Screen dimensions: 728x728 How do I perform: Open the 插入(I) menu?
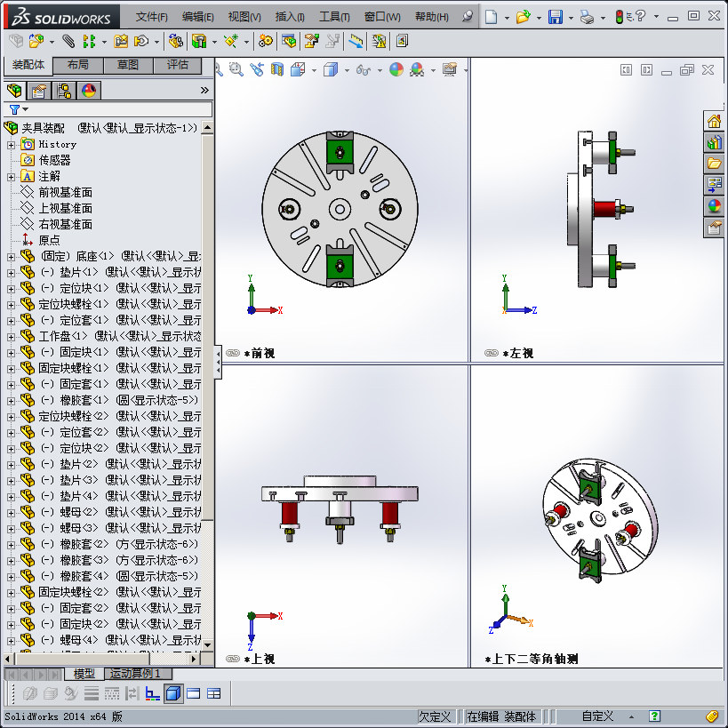pos(290,17)
